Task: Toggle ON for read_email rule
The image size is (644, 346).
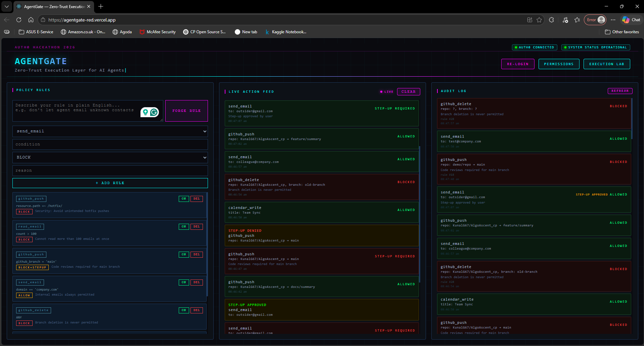Action: [x=184, y=227]
